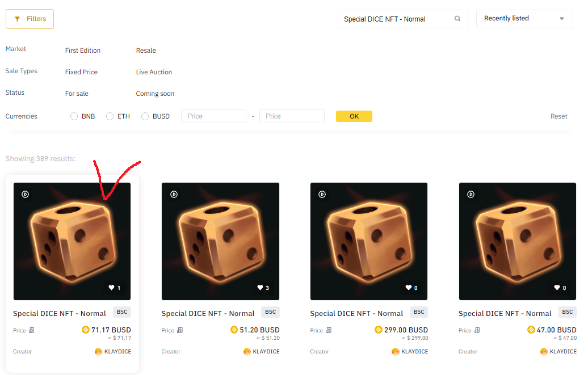Image resolution: width=588 pixels, height=375 pixels.
Task: Open title of the 47.00 BUSD Special DICE NFT
Action: 505,314
